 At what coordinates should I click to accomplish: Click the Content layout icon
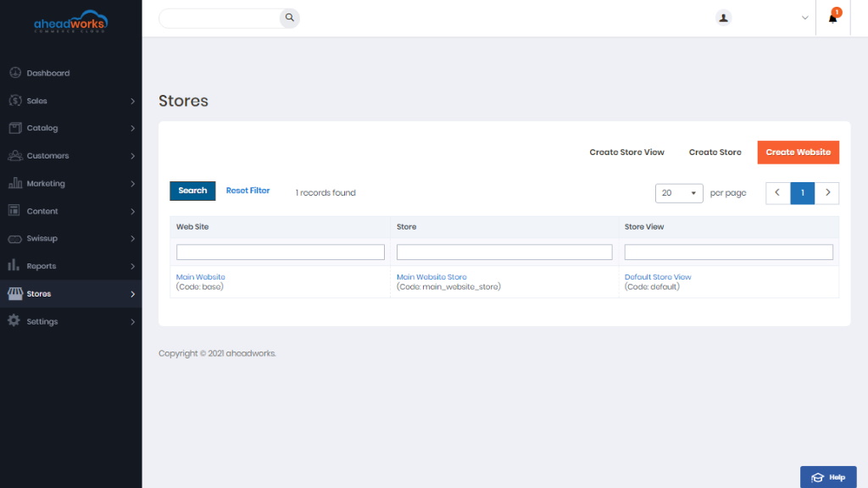point(14,210)
